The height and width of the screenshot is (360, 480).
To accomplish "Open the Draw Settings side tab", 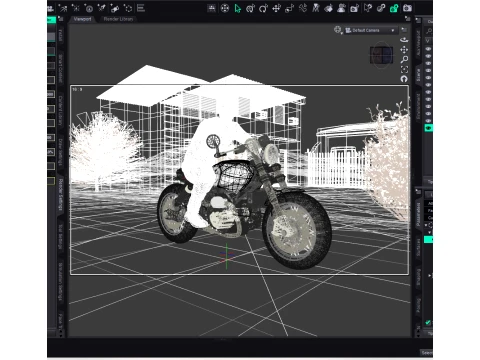I will click(x=60, y=152).
